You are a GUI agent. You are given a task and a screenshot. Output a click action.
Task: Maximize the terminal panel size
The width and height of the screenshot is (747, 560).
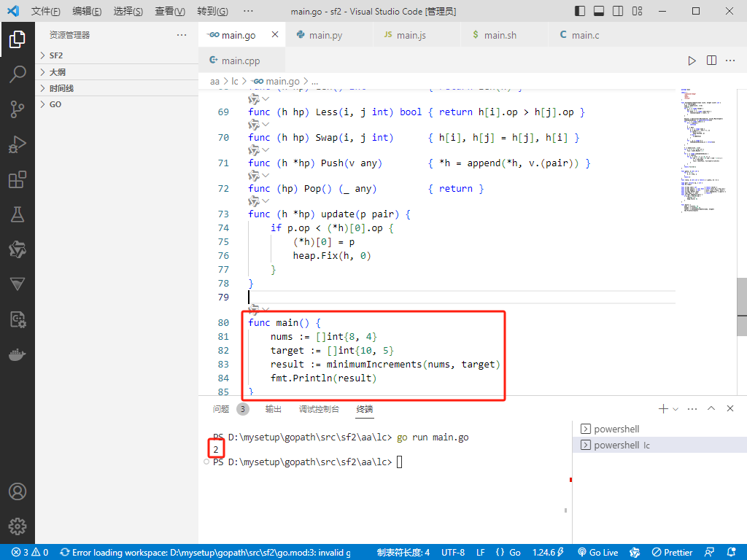[711, 408]
